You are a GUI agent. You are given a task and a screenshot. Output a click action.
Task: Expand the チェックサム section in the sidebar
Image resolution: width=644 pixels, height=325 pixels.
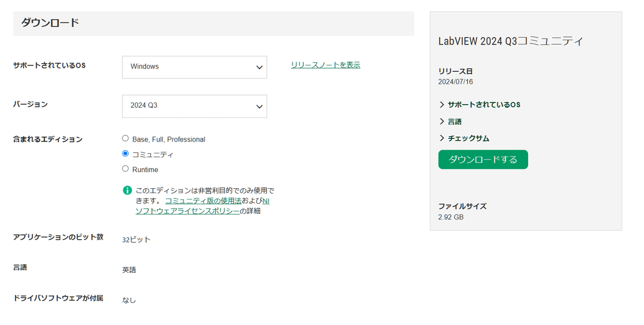464,138
